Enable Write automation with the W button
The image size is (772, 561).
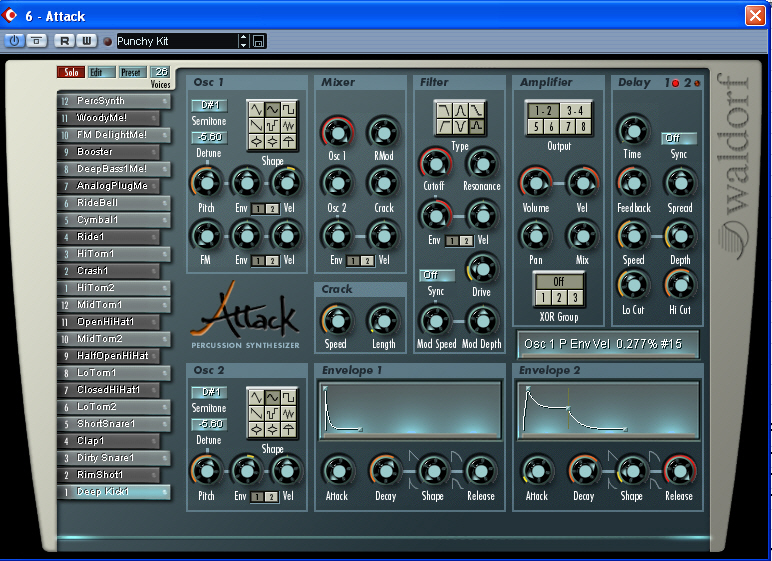click(x=87, y=41)
